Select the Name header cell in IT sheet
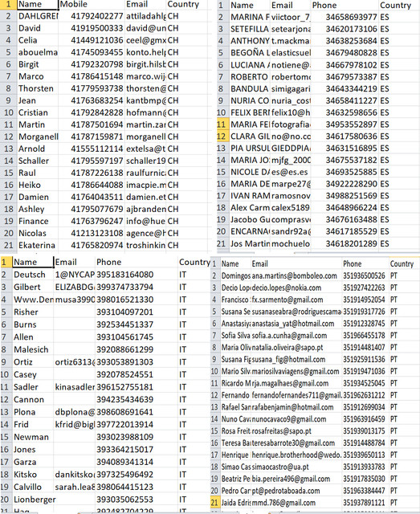 pos(32,263)
